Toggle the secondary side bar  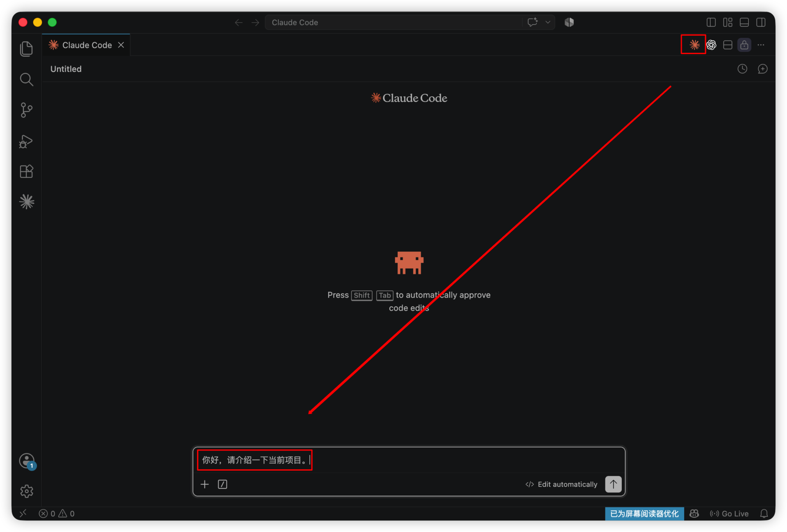[x=761, y=22]
